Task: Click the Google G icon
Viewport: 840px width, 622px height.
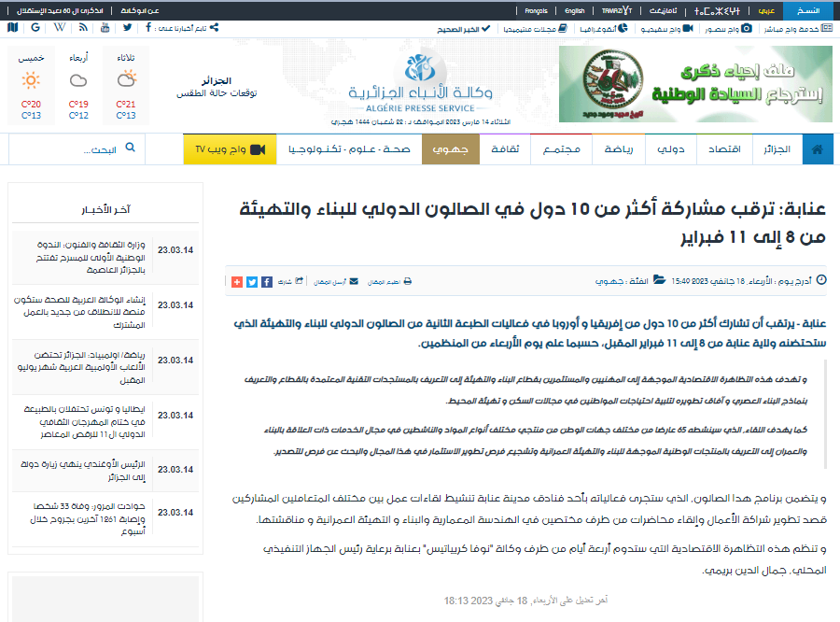Action: (35, 27)
